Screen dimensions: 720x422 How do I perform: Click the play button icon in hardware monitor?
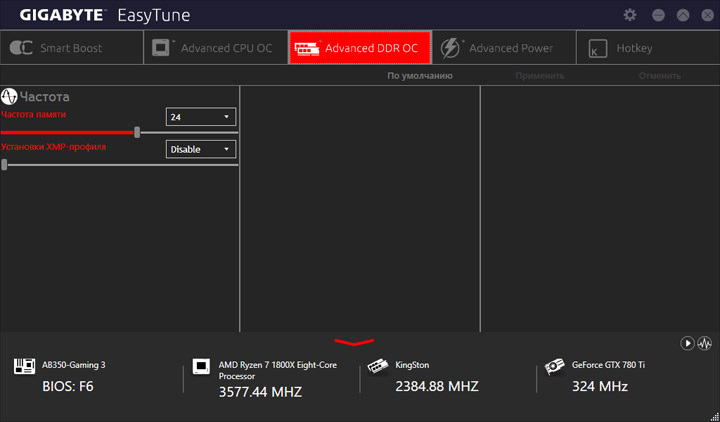pos(687,343)
